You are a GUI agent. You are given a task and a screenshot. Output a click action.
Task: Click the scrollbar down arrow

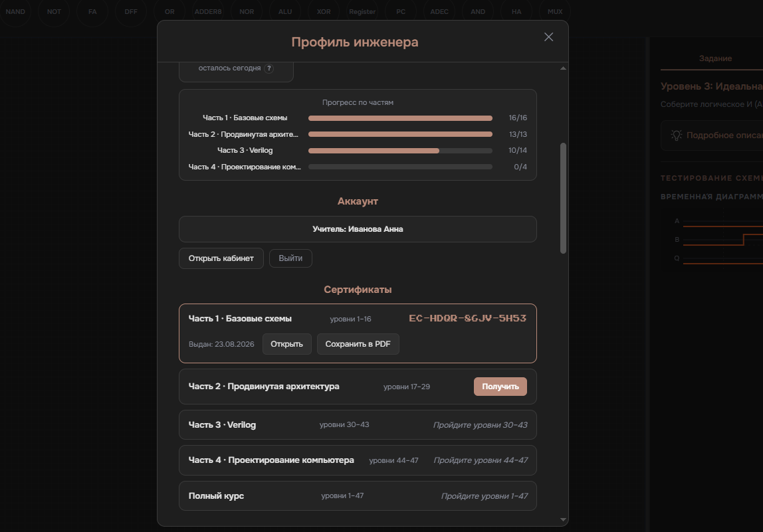click(563, 520)
